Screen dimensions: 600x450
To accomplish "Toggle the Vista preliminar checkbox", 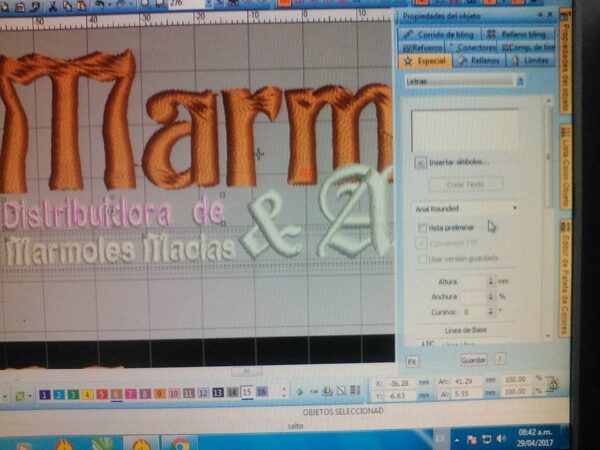I will 422,228.
